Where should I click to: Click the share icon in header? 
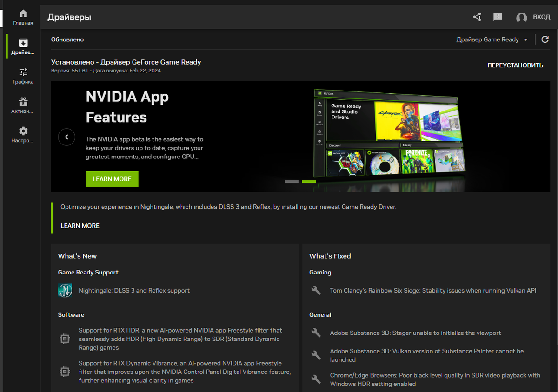click(x=477, y=17)
